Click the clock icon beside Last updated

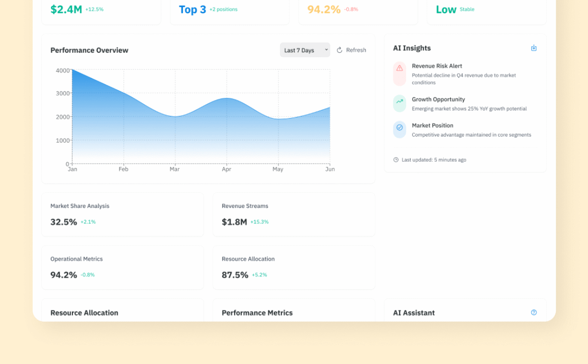point(396,160)
